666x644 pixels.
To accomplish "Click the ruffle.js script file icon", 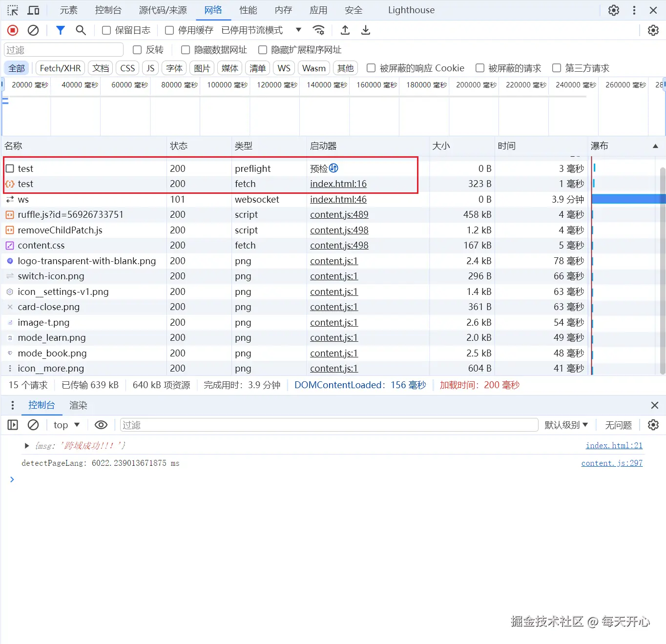I will [x=10, y=215].
